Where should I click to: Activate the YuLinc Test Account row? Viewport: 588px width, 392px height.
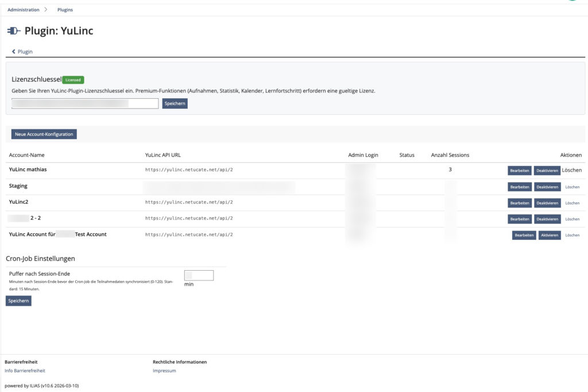[x=550, y=235]
